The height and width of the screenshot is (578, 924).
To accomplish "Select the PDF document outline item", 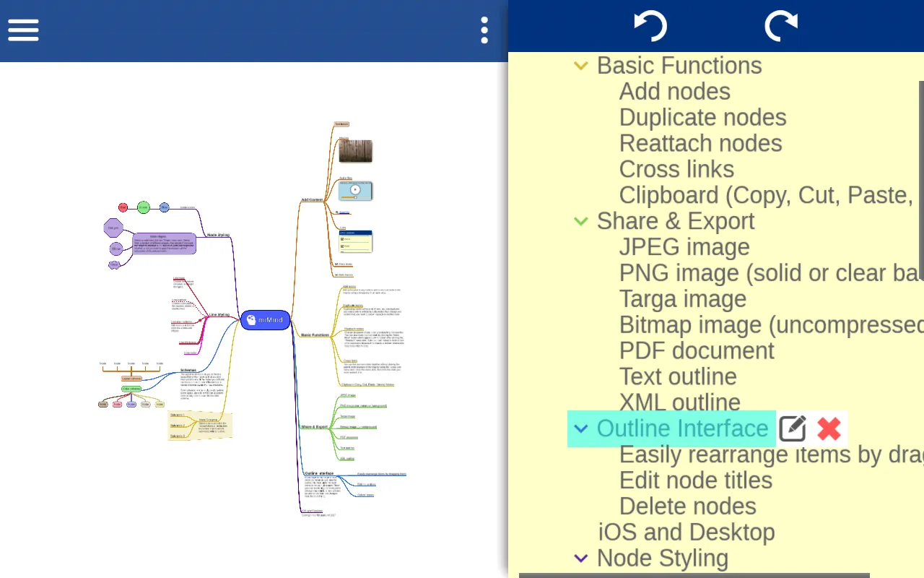I will [696, 350].
